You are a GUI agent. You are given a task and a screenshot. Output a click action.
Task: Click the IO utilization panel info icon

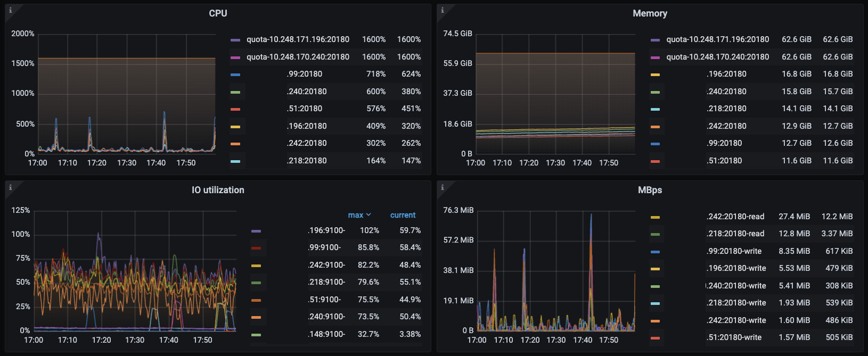click(10, 187)
